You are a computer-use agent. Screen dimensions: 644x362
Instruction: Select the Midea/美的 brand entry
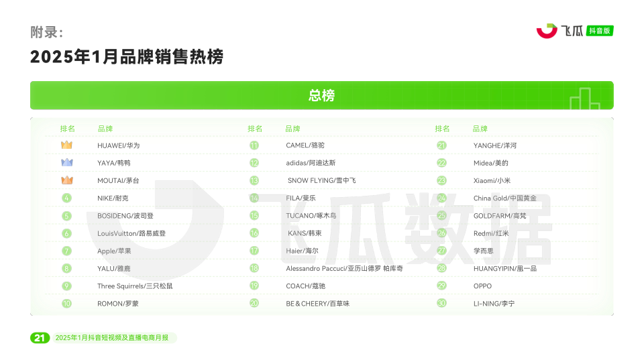pyautogui.click(x=491, y=163)
